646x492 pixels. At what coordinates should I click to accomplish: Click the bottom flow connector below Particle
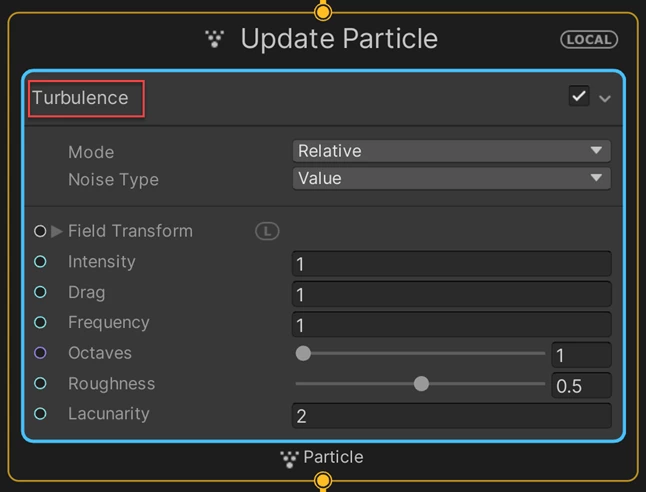pyautogui.click(x=322, y=482)
